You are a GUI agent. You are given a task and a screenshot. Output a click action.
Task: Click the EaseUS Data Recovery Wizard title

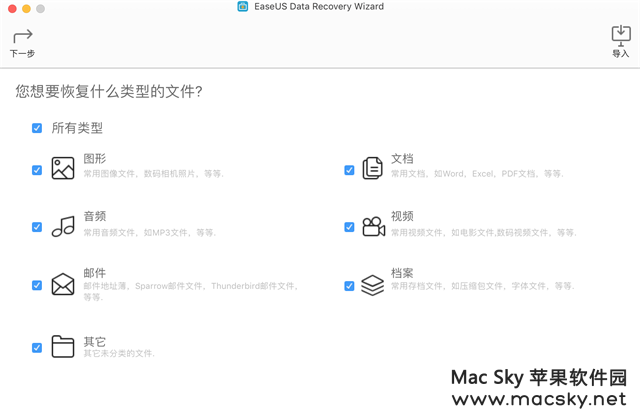coord(319,7)
